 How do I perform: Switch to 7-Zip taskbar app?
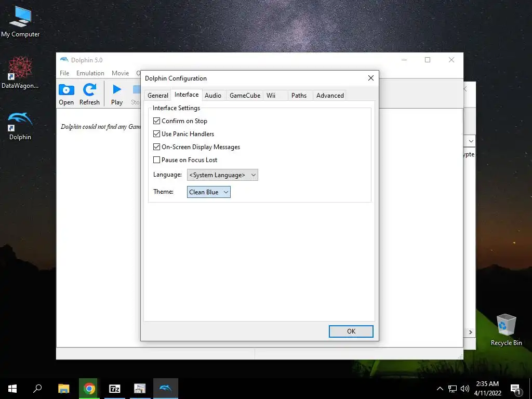tap(115, 389)
